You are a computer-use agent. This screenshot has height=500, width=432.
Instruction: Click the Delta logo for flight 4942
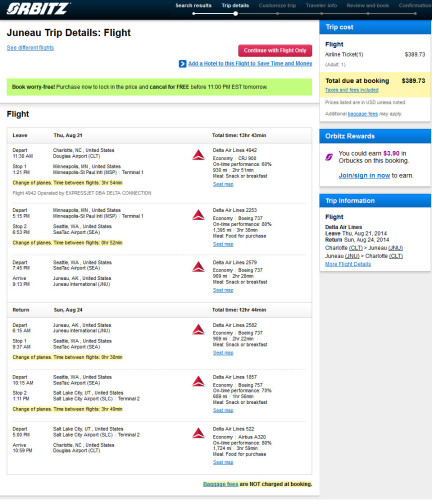tap(198, 155)
